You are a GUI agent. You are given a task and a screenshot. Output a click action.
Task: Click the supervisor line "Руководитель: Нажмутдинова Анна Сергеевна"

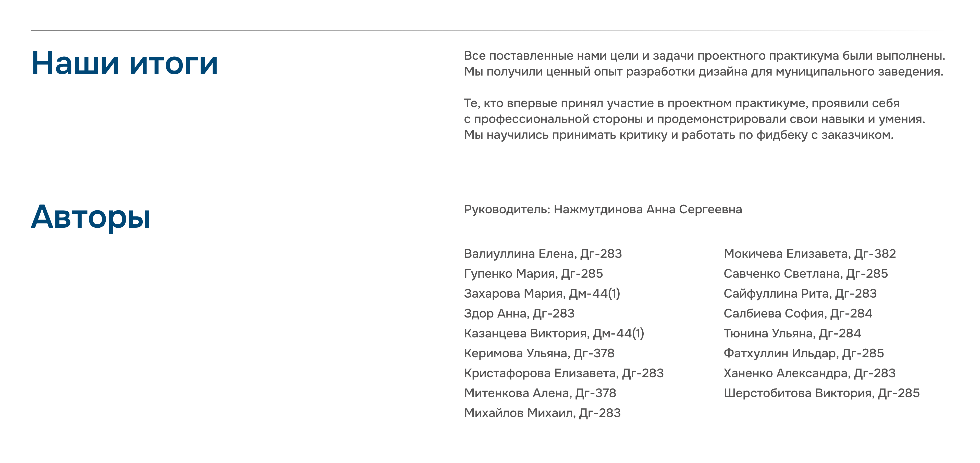(603, 209)
